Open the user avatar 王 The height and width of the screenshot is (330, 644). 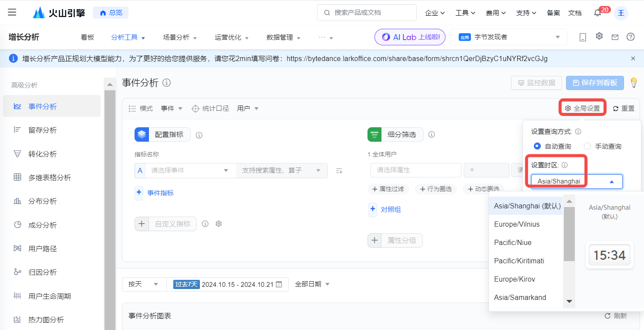click(x=621, y=13)
